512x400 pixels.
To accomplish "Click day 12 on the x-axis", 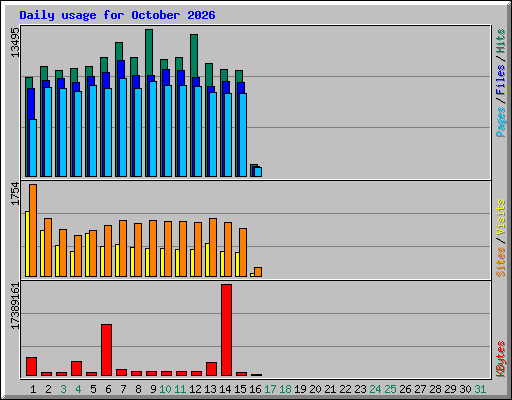I will [195, 389].
